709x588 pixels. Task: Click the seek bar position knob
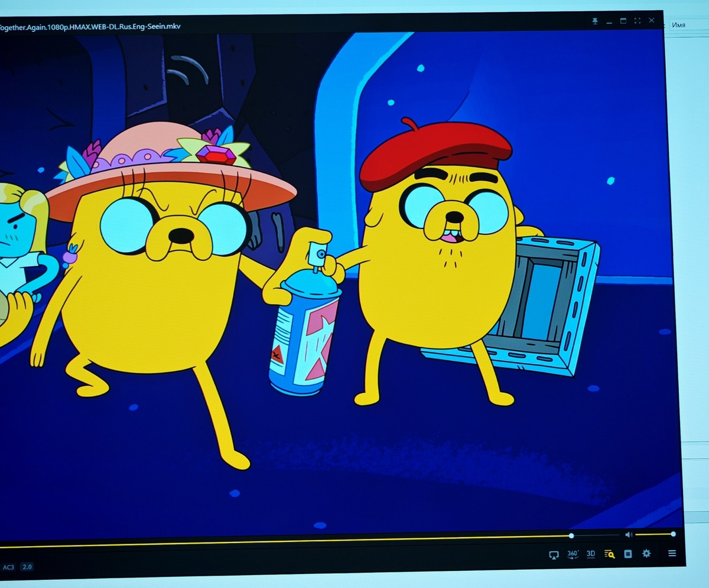[x=571, y=535]
